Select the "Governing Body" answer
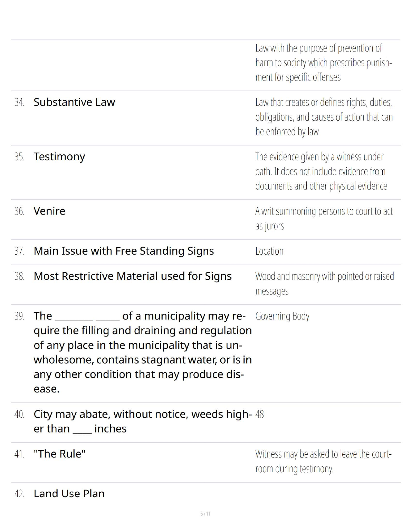Screen dimensions: 411x532 282,316
